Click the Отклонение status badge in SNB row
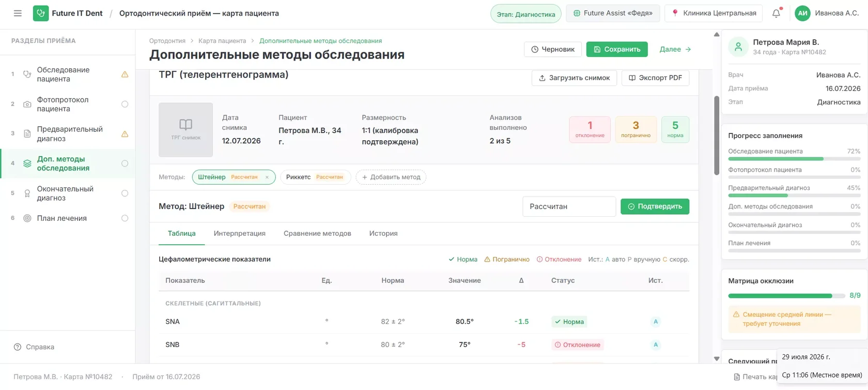The width and height of the screenshot is (868, 390). click(x=578, y=345)
